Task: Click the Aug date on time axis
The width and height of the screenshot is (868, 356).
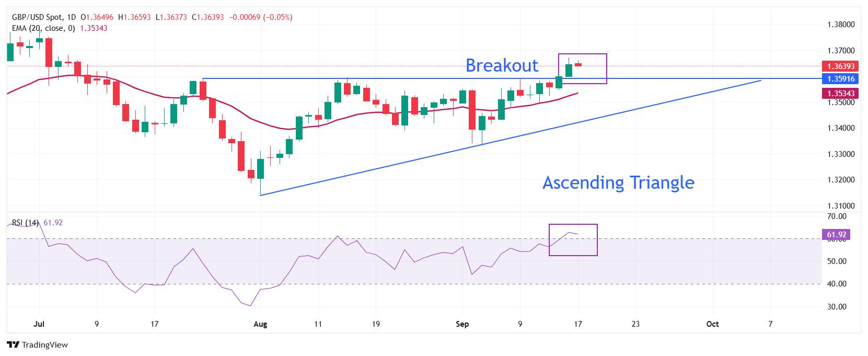Action: click(x=260, y=324)
